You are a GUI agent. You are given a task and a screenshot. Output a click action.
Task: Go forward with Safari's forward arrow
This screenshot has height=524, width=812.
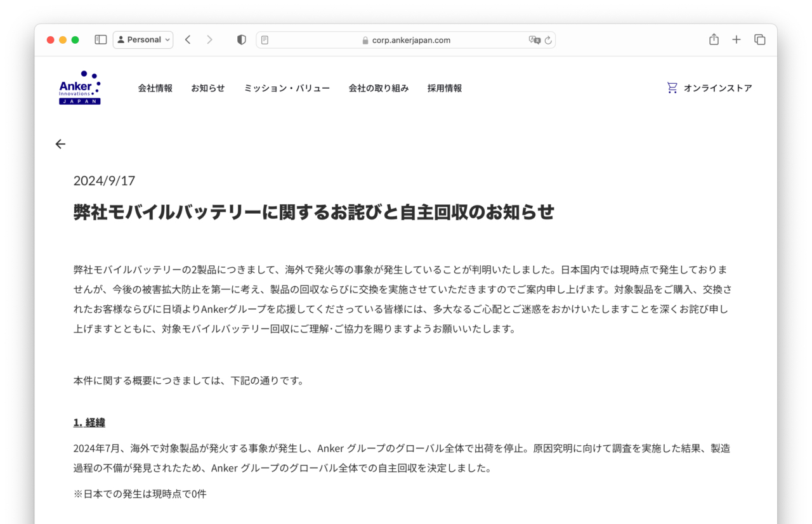[209, 39]
